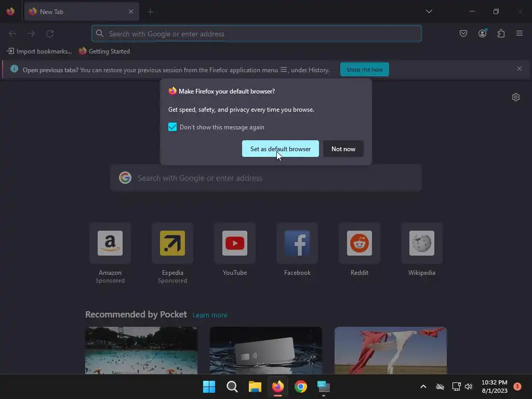This screenshot has width=532, height=399.
Task: Open the Firefox application hamburger menu
Action: [x=520, y=33]
